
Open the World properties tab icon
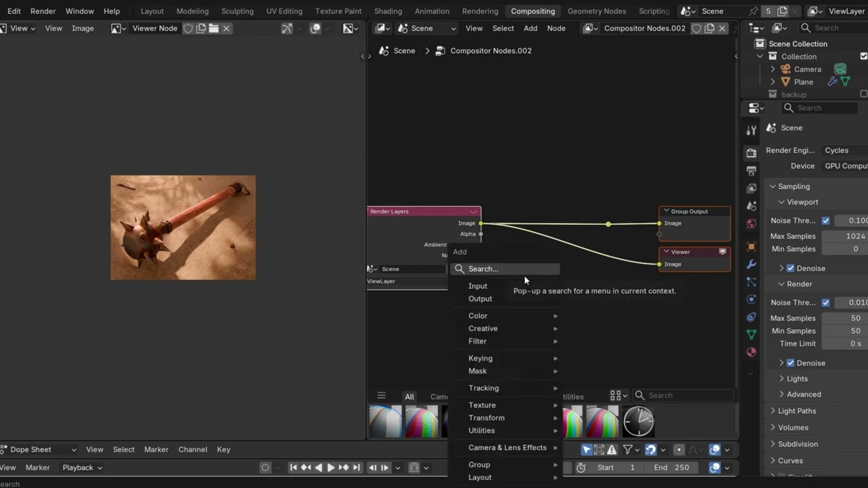(751, 224)
